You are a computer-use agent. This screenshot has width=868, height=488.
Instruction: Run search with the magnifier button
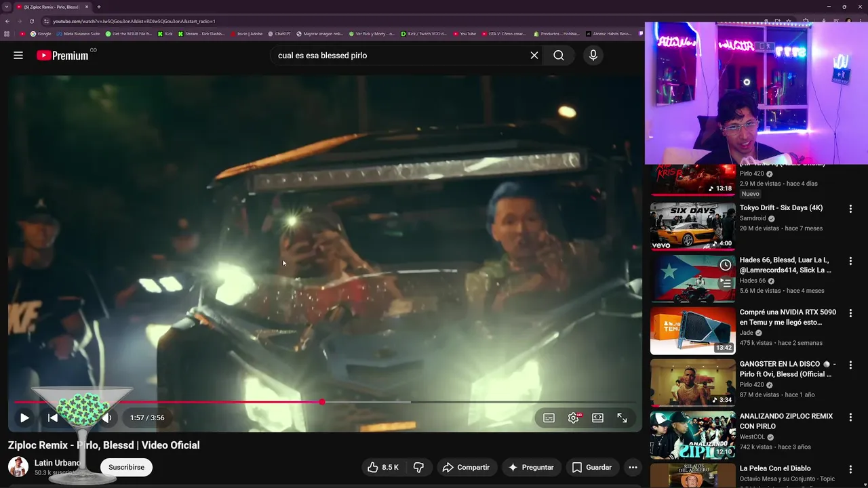[x=559, y=56]
